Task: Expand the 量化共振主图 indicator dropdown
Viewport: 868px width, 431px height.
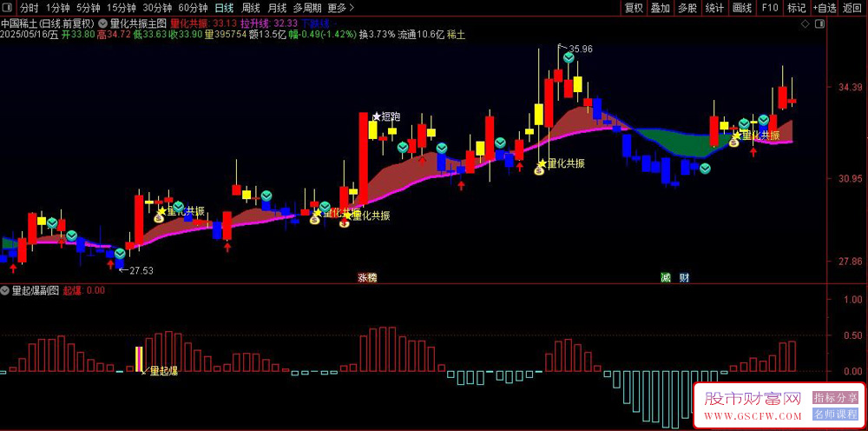Action: [x=103, y=23]
